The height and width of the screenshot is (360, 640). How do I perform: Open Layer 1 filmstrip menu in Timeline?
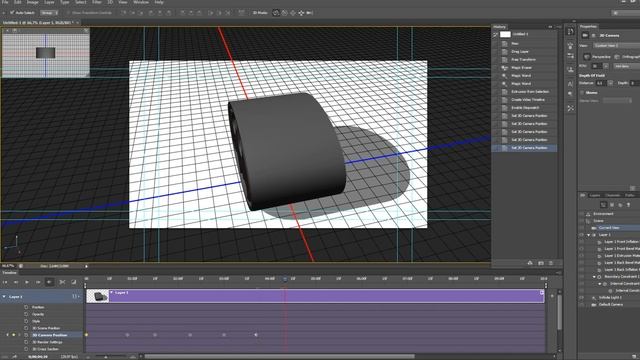point(76,297)
